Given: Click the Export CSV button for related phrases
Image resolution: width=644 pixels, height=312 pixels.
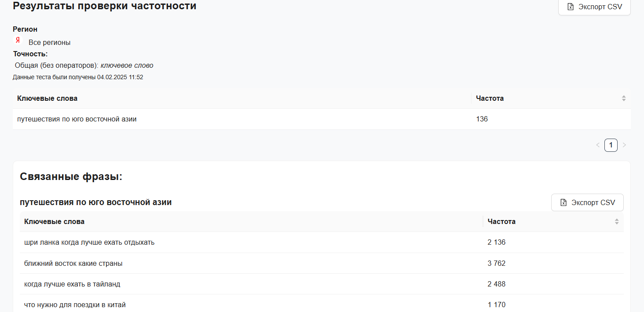Looking at the screenshot, I should 587,202.
